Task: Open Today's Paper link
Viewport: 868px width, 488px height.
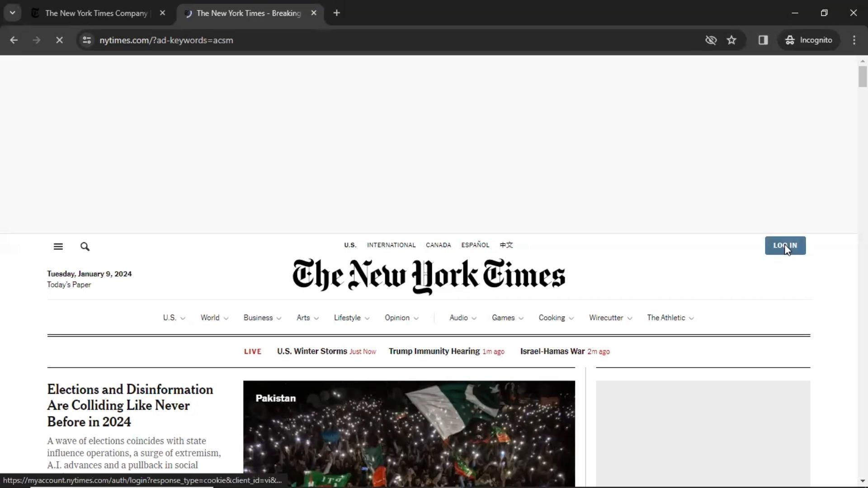Action: coord(69,285)
